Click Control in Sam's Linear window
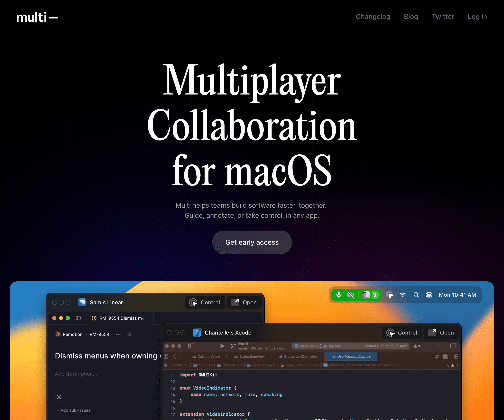This screenshot has height=420, width=504. pos(205,302)
